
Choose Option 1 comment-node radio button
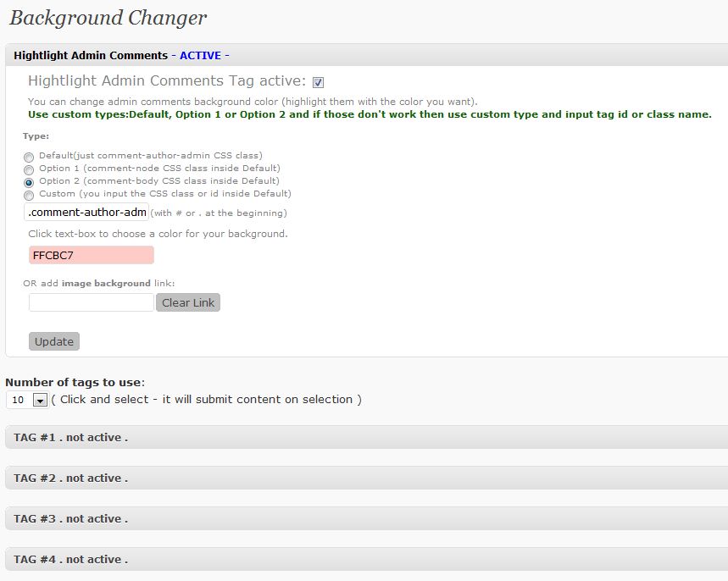pyautogui.click(x=29, y=169)
